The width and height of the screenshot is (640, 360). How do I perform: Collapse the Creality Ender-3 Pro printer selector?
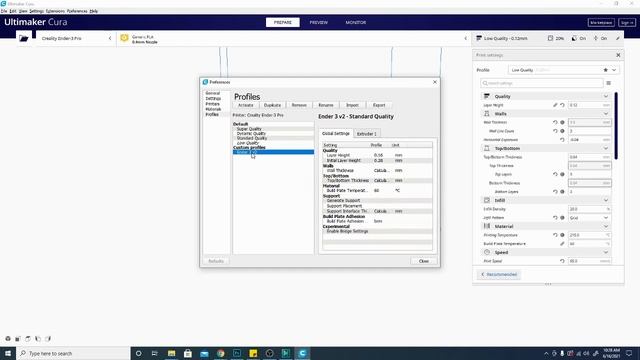click(x=110, y=38)
